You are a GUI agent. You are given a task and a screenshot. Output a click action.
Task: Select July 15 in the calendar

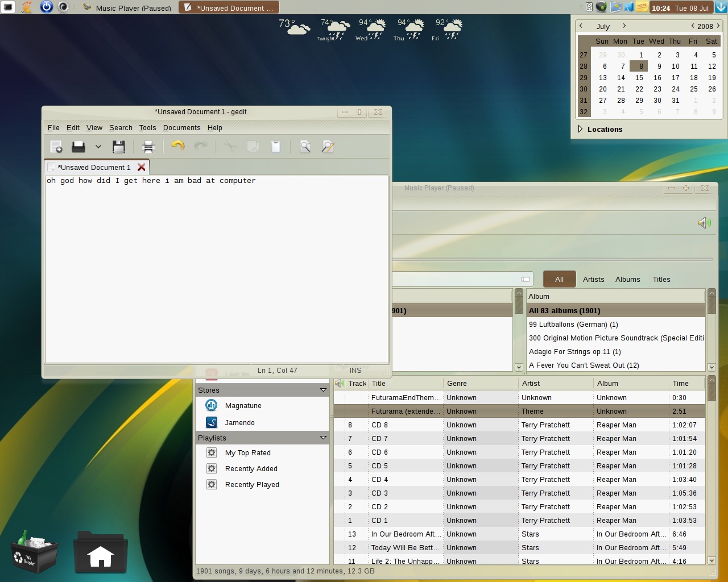tap(639, 78)
